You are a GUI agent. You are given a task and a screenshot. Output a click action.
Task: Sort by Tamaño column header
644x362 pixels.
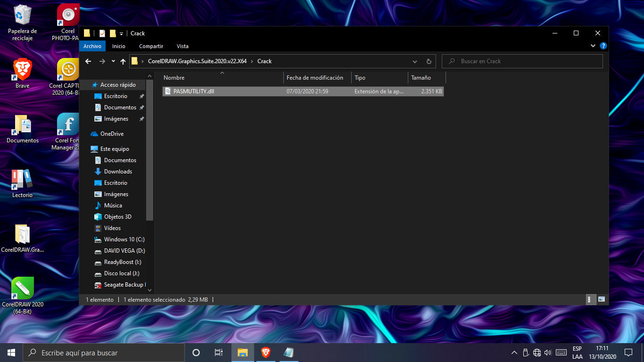(x=427, y=78)
